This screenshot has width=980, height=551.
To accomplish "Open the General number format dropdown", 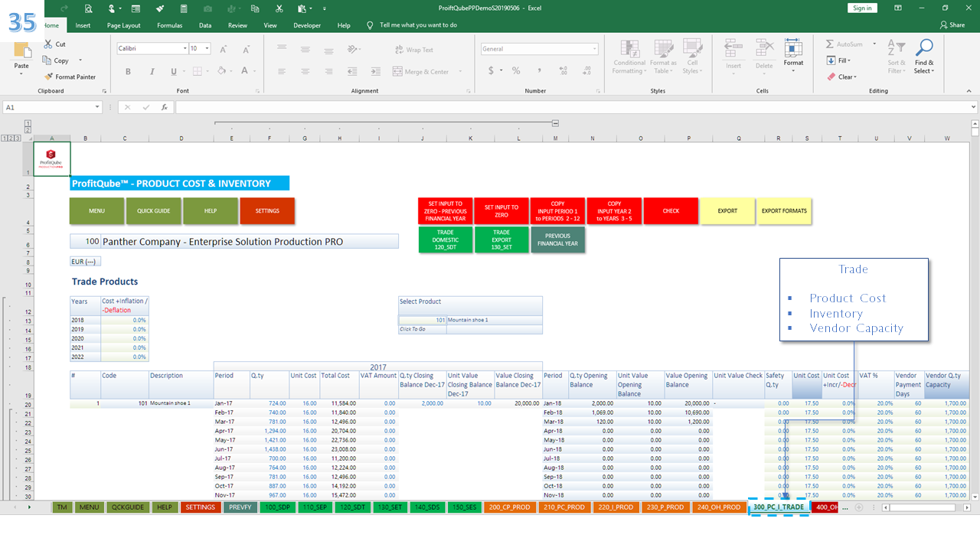I will (x=594, y=49).
